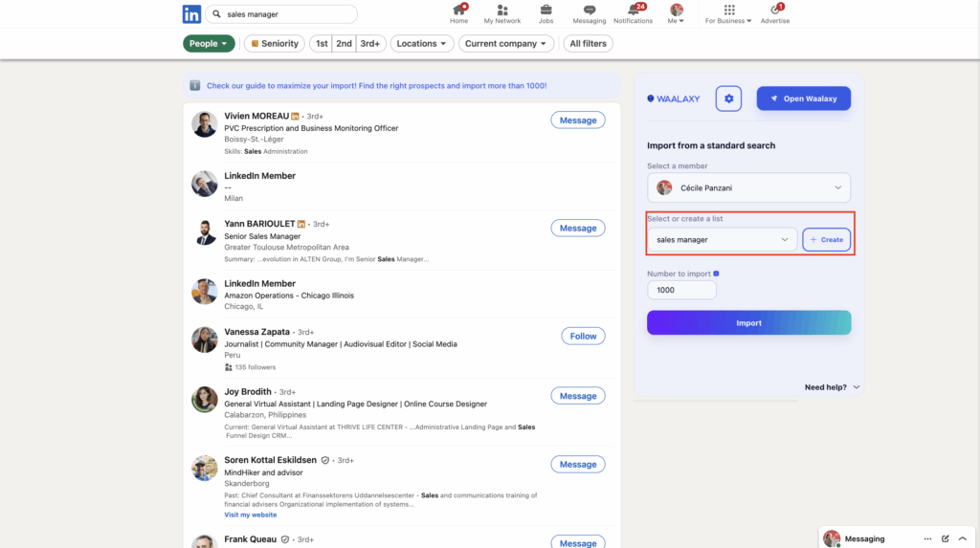Open My Network icon in navbar
The height and width of the screenshot is (548, 980).
pyautogui.click(x=502, y=11)
